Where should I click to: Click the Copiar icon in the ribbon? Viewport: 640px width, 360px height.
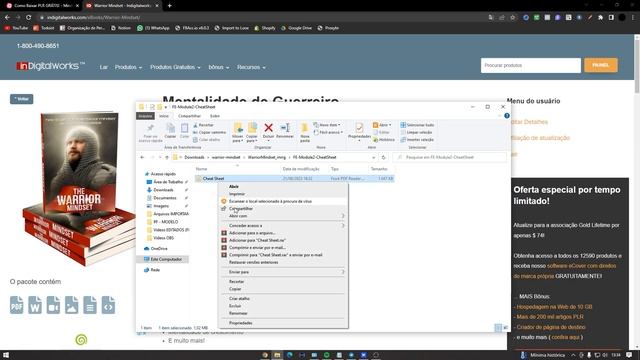(x=170, y=128)
